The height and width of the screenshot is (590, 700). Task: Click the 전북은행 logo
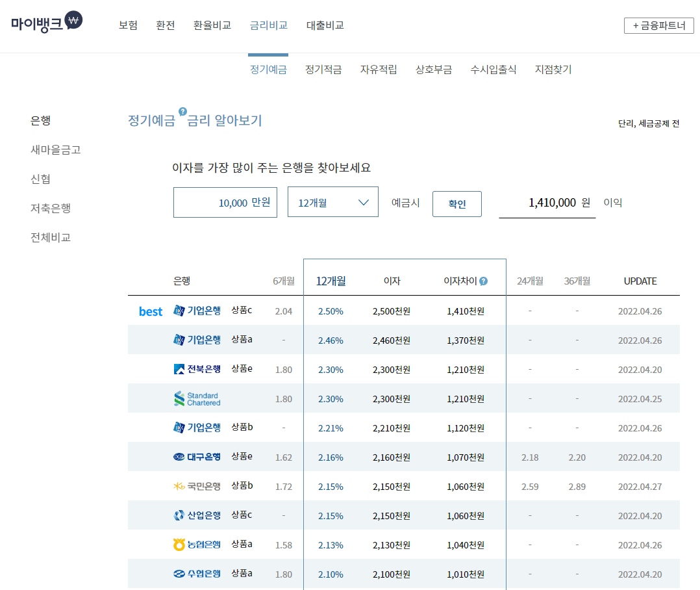(x=197, y=369)
